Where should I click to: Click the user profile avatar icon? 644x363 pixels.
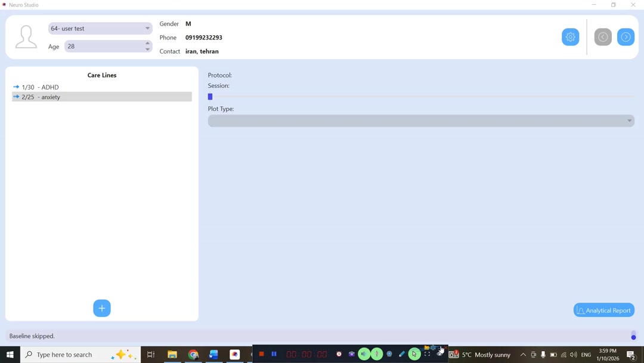[x=26, y=36]
